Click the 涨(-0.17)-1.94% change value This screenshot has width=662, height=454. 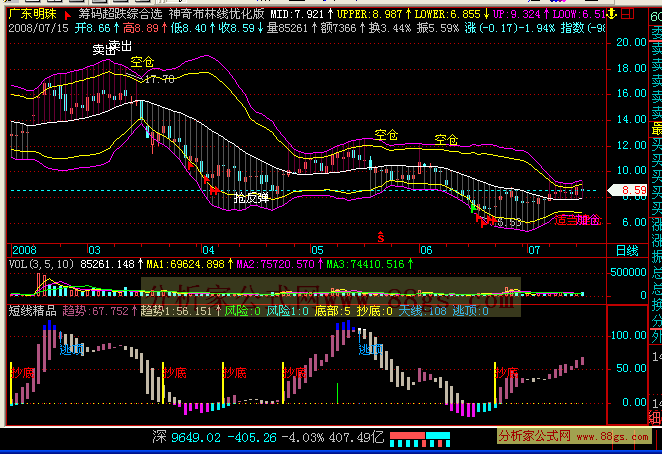(510, 28)
